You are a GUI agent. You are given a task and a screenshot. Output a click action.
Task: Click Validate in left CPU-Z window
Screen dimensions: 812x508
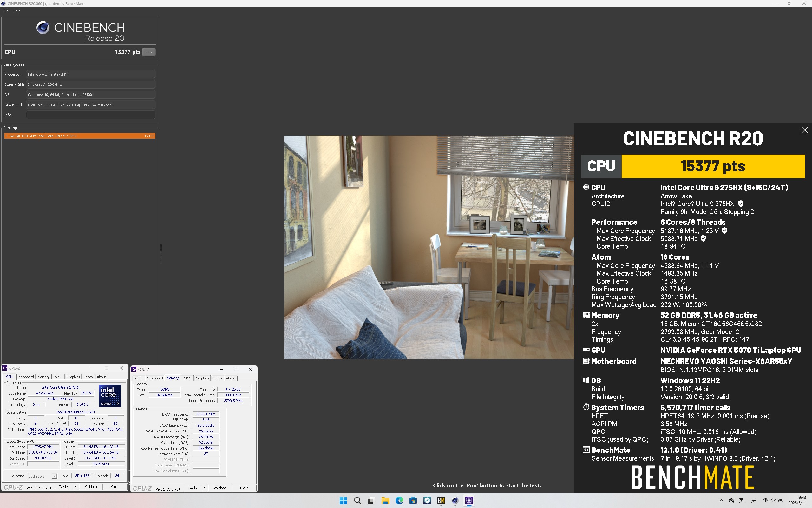91,487
